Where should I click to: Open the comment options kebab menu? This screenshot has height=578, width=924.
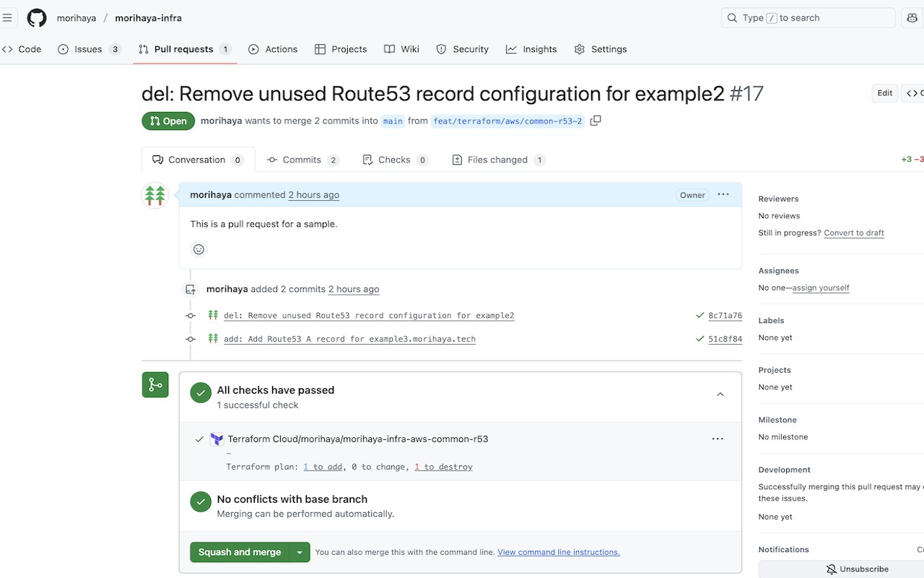coord(723,194)
